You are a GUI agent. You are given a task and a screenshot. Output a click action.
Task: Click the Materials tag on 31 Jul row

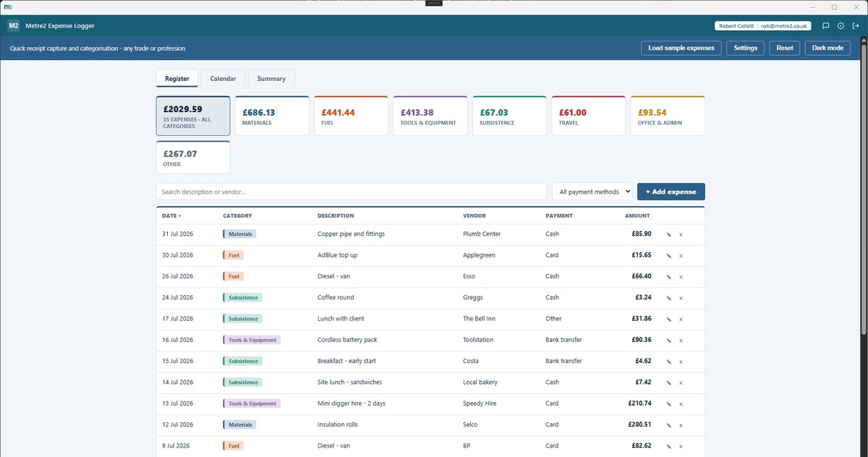pyautogui.click(x=239, y=234)
